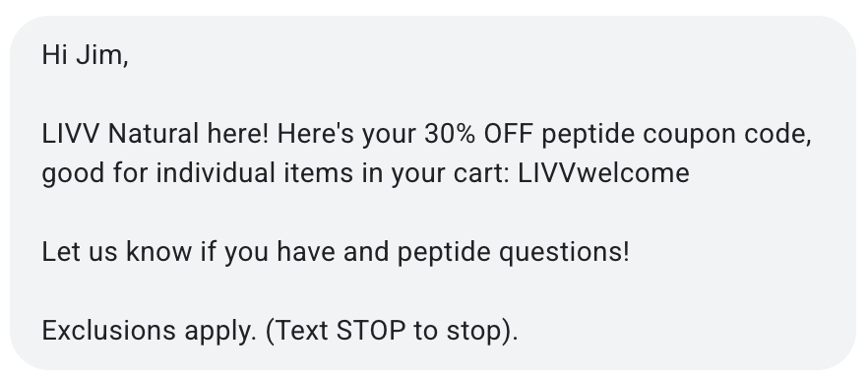Viewport: 868px width, 378px height.
Task: Click the word "individual" in the message
Action: coord(216,173)
